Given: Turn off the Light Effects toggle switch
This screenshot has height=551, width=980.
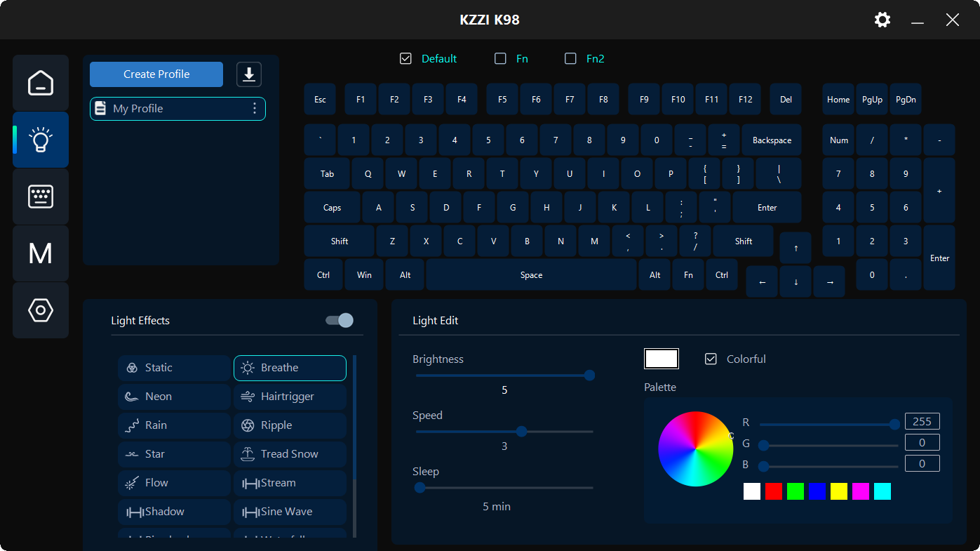Looking at the screenshot, I should click(x=340, y=321).
